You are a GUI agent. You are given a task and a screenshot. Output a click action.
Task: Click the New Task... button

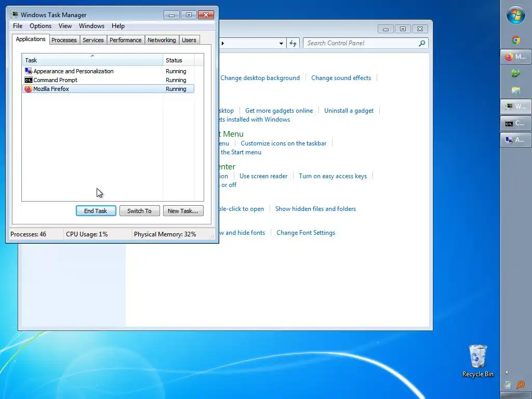(183, 211)
